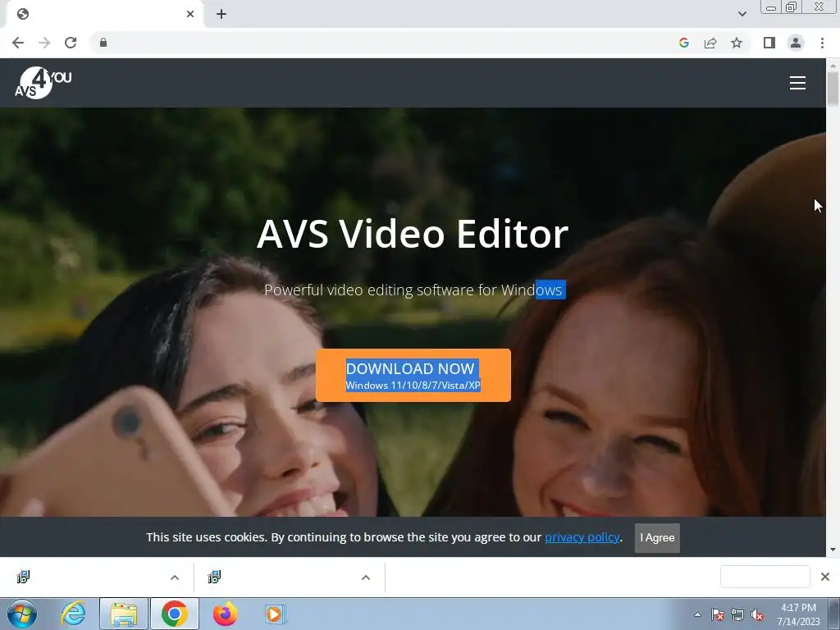Open the hamburger navigation menu
Screen dimensions: 840x630
(797, 83)
